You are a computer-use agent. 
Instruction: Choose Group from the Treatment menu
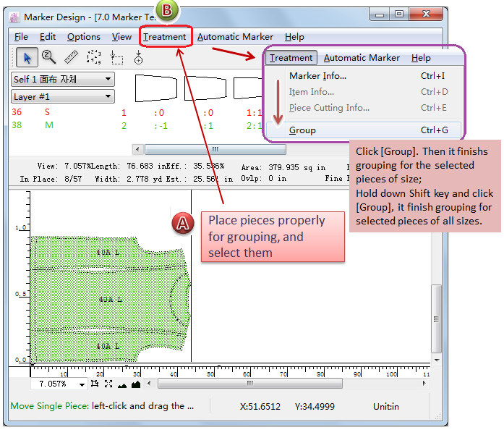[x=302, y=130]
